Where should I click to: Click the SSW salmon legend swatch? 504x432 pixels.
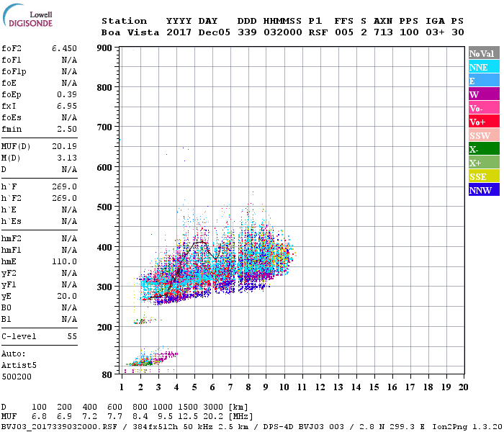pyautogui.click(x=484, y=135)
